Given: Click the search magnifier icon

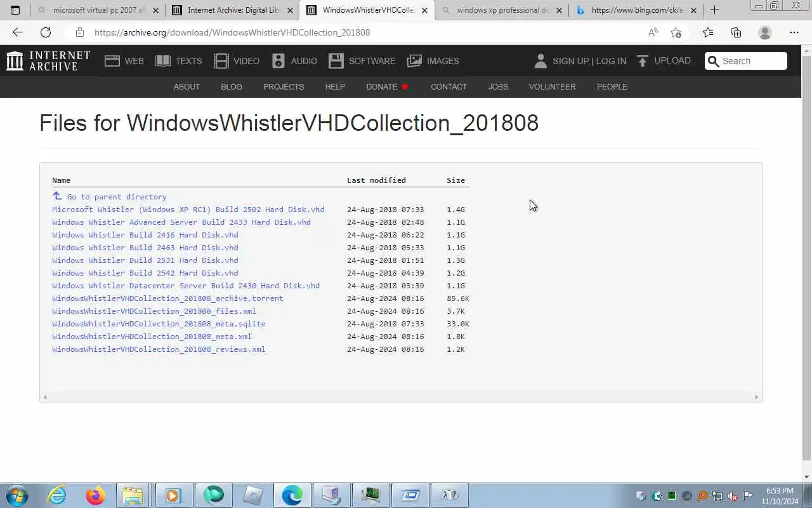Looking at the screenshot, I should tap(714, 61).
